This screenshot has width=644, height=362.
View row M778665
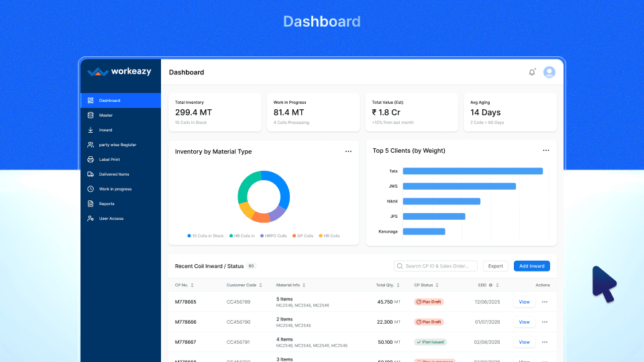pyautogui.click(x=524, y=302)
